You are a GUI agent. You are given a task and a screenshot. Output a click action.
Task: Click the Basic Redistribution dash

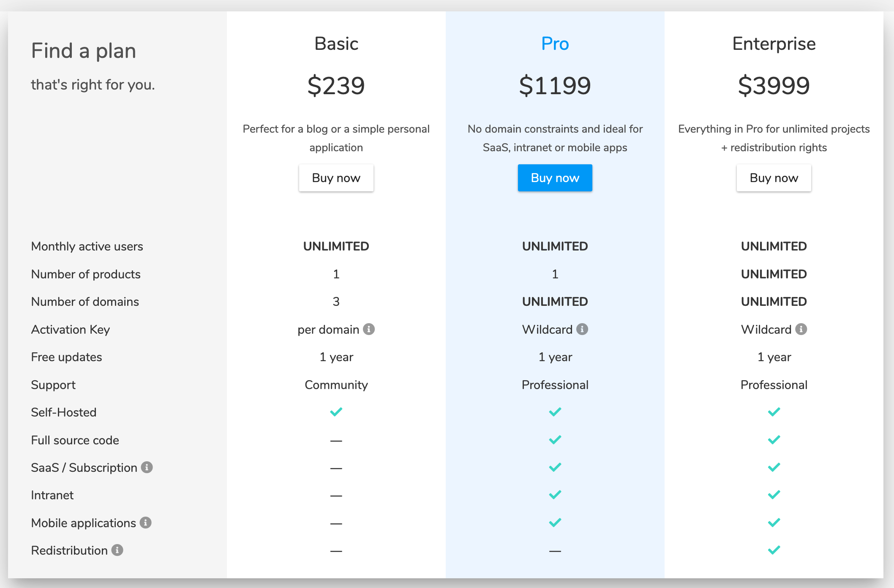coord(336,551)
